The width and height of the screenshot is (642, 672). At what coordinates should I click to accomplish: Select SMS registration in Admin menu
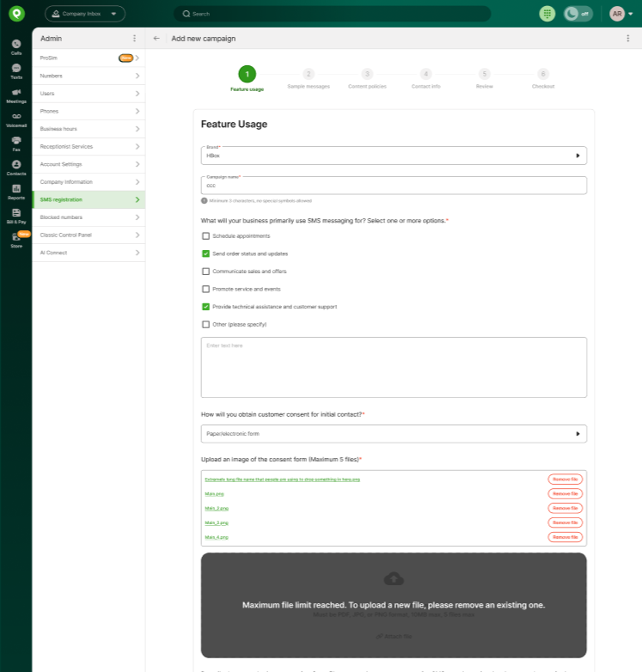[x=89, y=199]
